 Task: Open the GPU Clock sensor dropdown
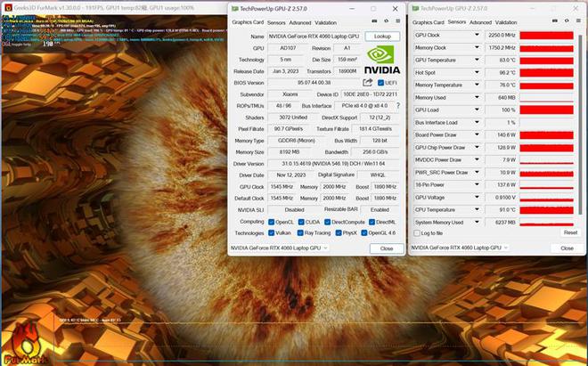477,35
